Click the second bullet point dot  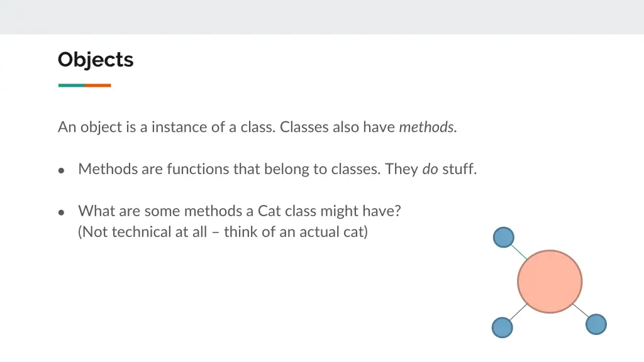61,212
